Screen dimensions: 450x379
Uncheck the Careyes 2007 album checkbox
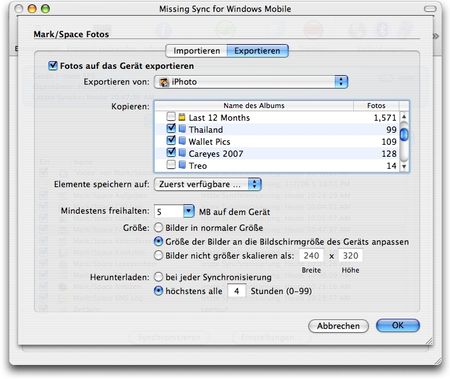(x=171, y=153)
